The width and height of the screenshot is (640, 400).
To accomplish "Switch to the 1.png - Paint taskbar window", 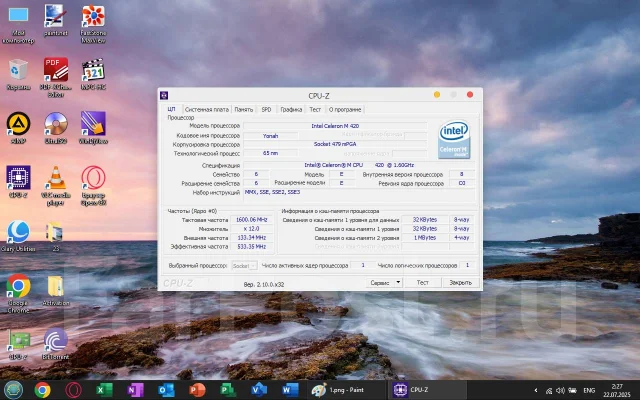I will (x=345, y=390).
